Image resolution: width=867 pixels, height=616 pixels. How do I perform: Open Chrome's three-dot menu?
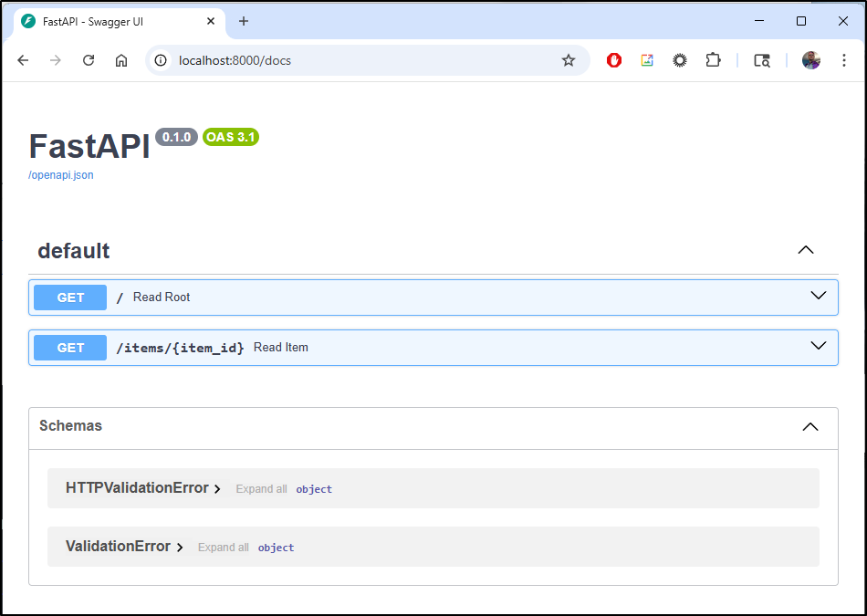(843, 60)
